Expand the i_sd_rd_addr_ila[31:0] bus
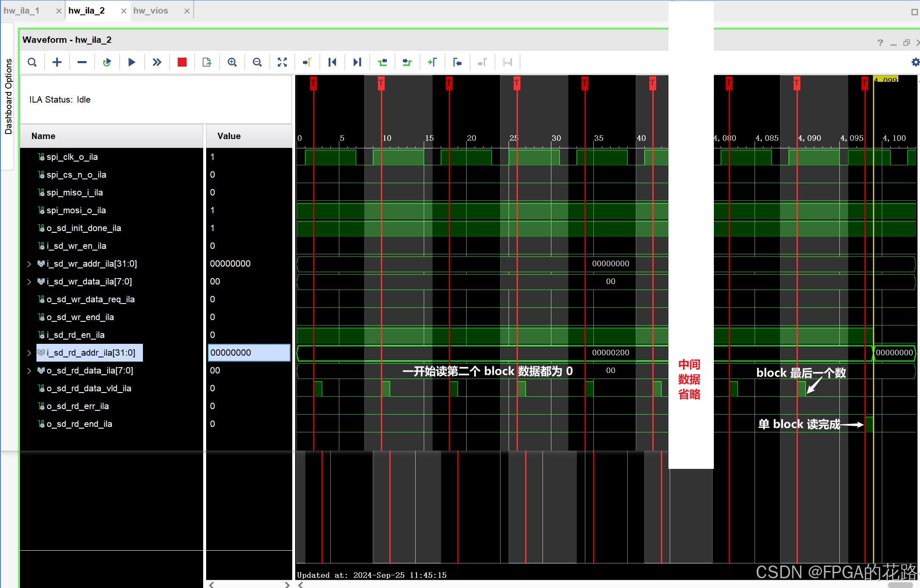The height and width of the screenshot is (588, 920). 29,353
